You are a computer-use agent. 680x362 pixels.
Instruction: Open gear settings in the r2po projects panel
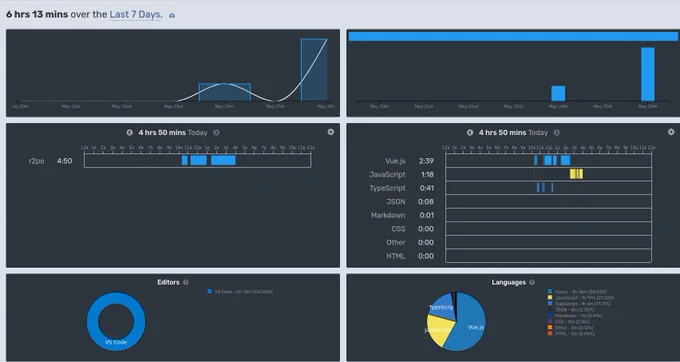point(330,132)
